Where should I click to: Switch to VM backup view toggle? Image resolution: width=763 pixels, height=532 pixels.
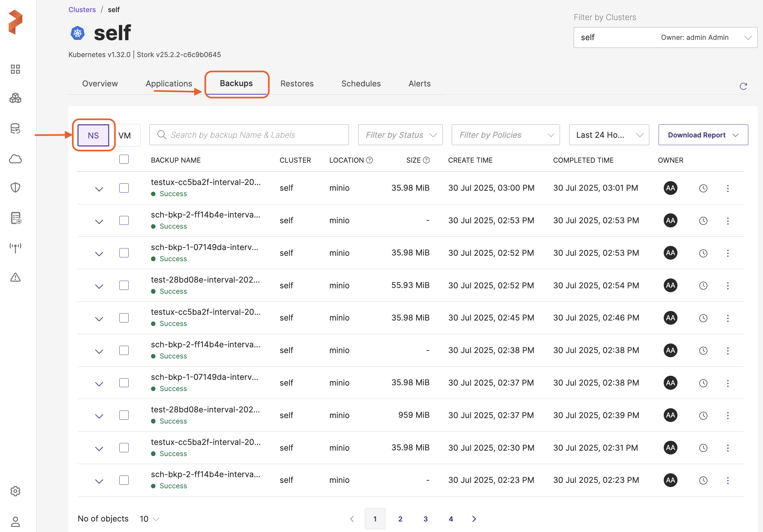coord(125,136)
